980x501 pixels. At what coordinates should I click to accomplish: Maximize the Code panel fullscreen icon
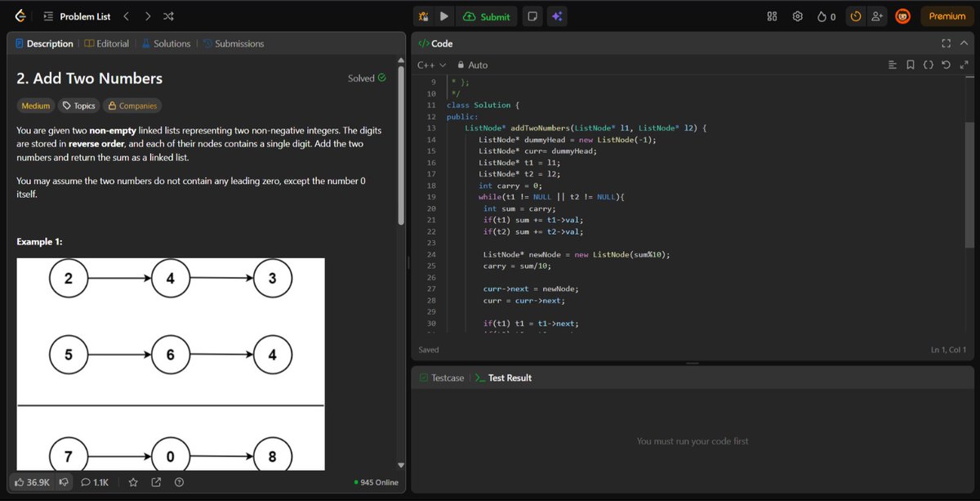[947, 43]
